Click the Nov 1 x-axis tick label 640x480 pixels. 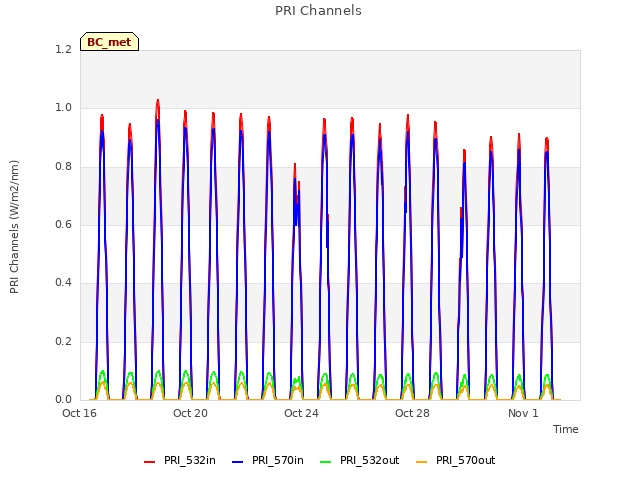[523, 413]
